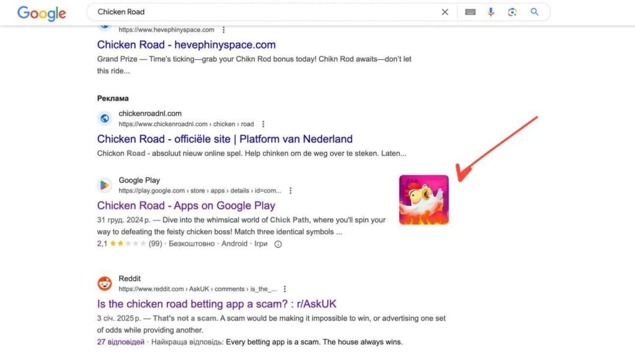This screenshot has height=364, width=635.
Task: Search by image with Google Lens
Action: click(x=512, y=12)
